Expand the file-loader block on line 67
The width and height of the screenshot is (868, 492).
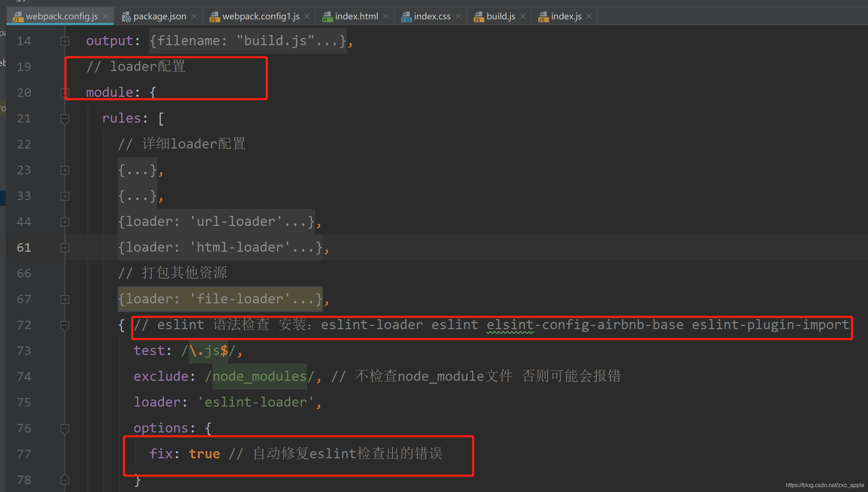point(65,299)
